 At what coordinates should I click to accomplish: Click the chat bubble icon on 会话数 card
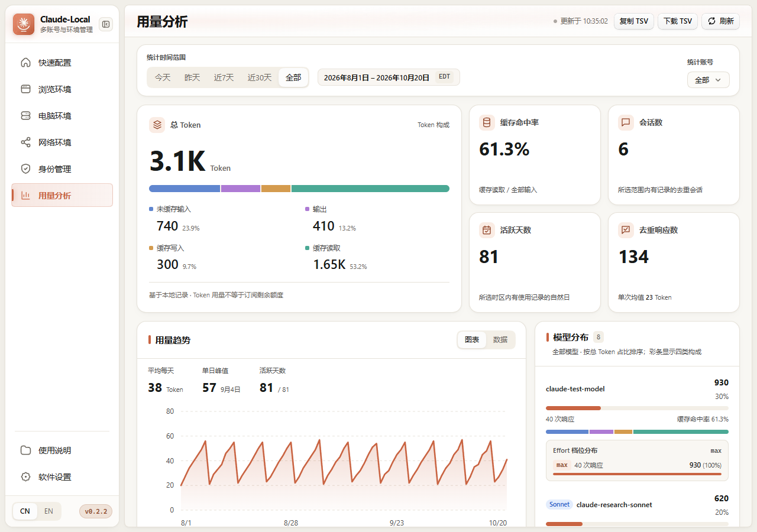(626, 122)
